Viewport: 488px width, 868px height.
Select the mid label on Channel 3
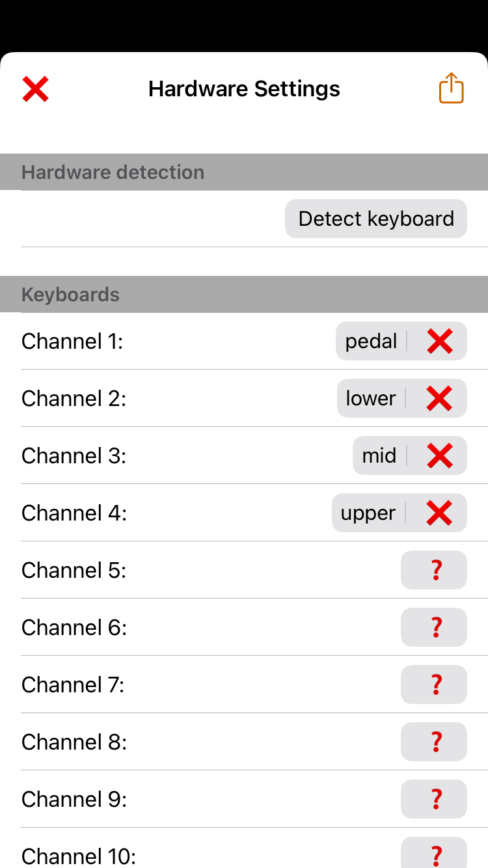[x=379, y=455]
